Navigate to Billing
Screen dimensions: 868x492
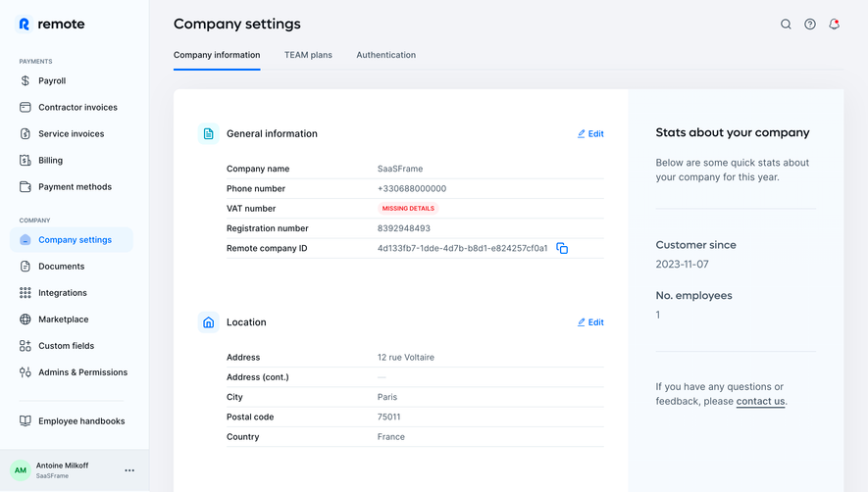click(x=50, y=161)
